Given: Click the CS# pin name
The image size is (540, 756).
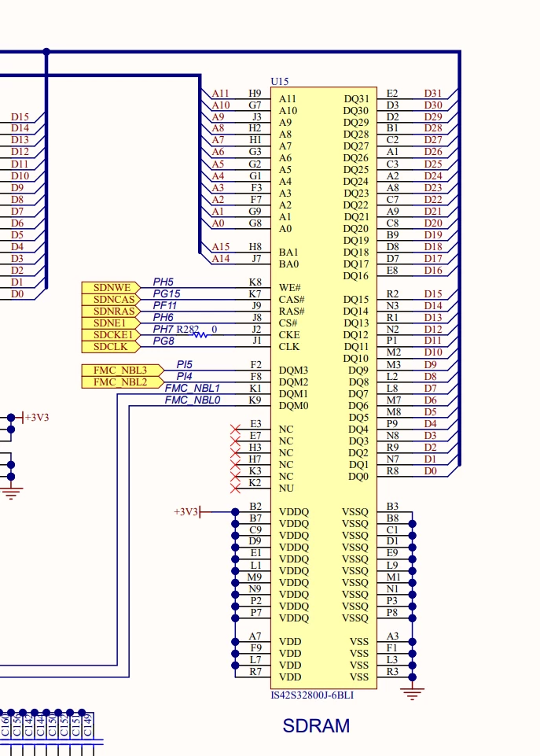Looking at the screenshot, I should click(288, 323).
